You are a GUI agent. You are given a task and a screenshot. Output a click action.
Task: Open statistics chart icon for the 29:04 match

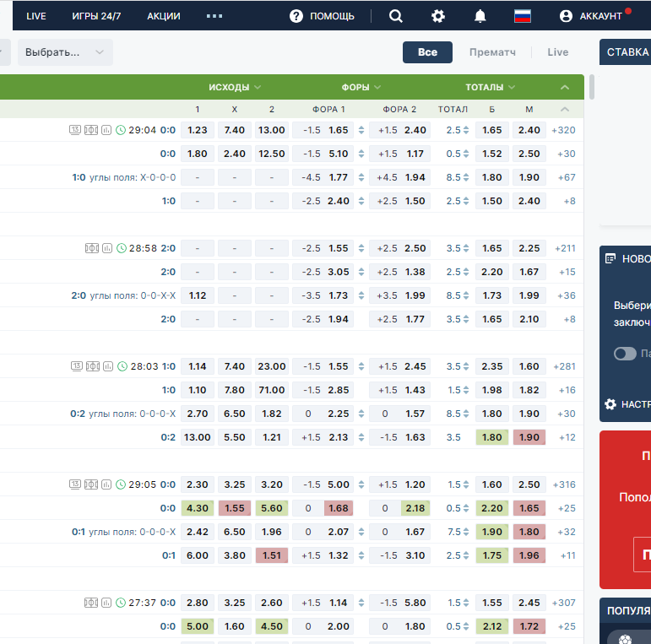pyautogui.click(x=106, y=130)
